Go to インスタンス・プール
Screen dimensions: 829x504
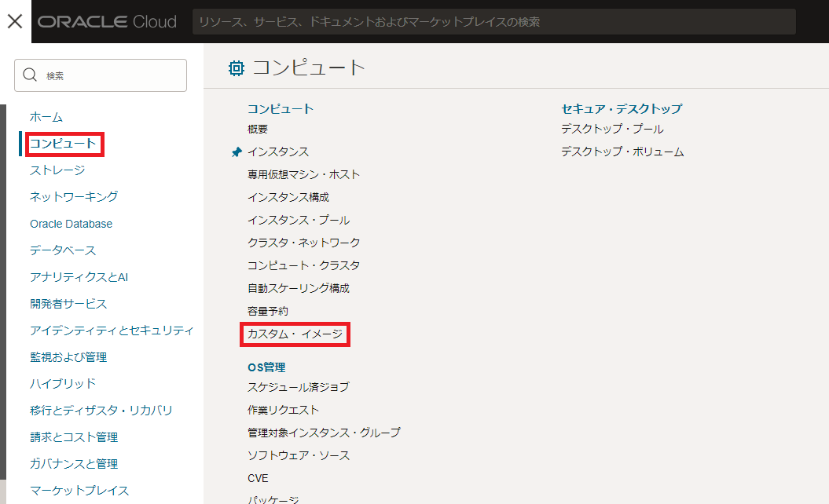(299, 221)
